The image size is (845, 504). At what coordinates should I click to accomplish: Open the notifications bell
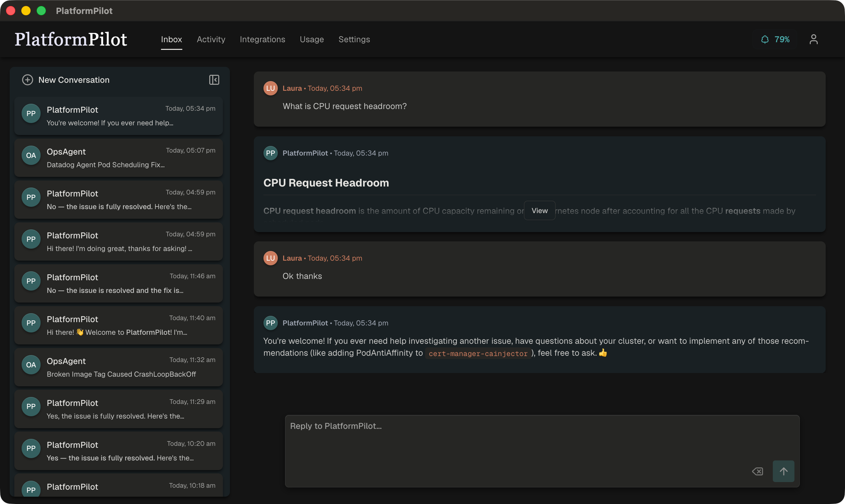pyautogui.click(x=765, y=40)
